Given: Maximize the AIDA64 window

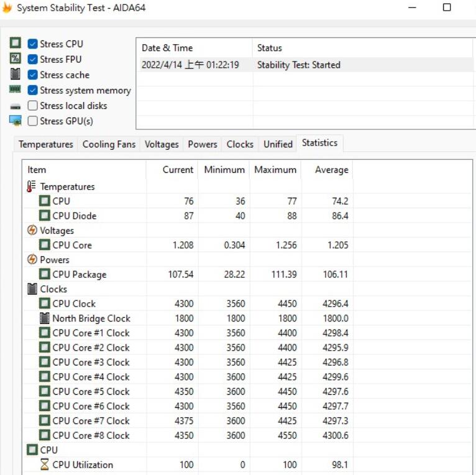Looking at the screenshot, I should 447,7.
